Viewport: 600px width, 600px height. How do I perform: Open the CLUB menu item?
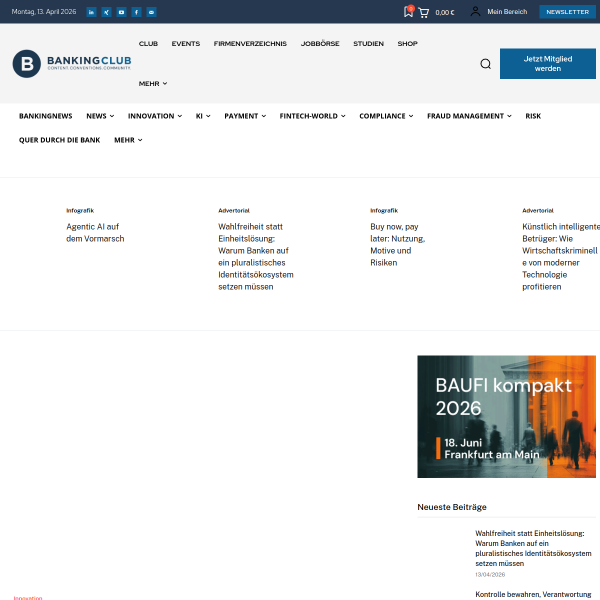(x=148, y=44)
